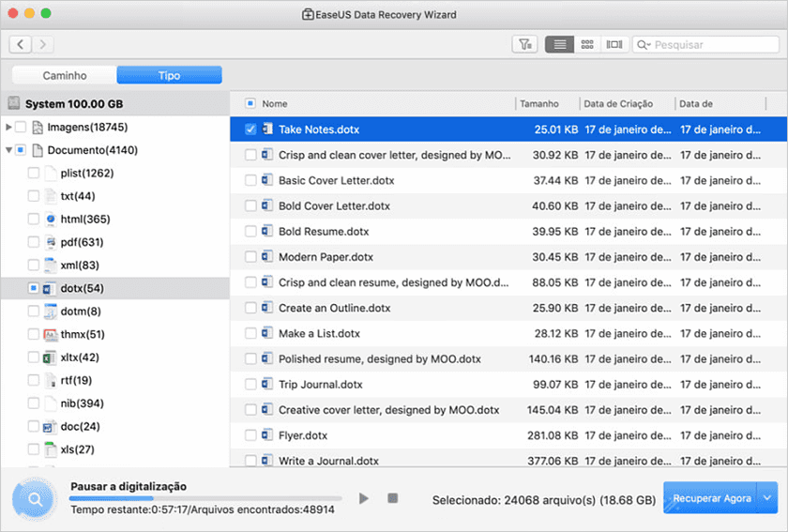Click the xml file type icon
The height and width of the screenshot is (532, 788).
pos(51,265)
